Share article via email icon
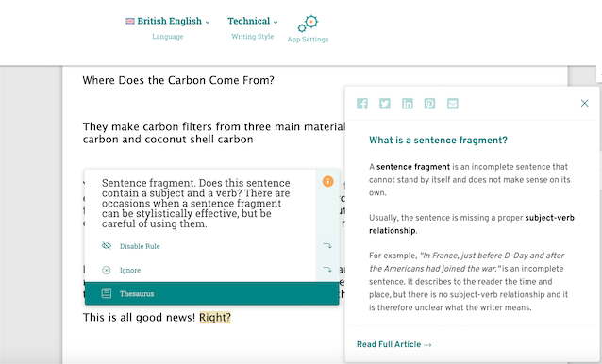The width and height of the screenshot is (602, 364). pos(453,104)
